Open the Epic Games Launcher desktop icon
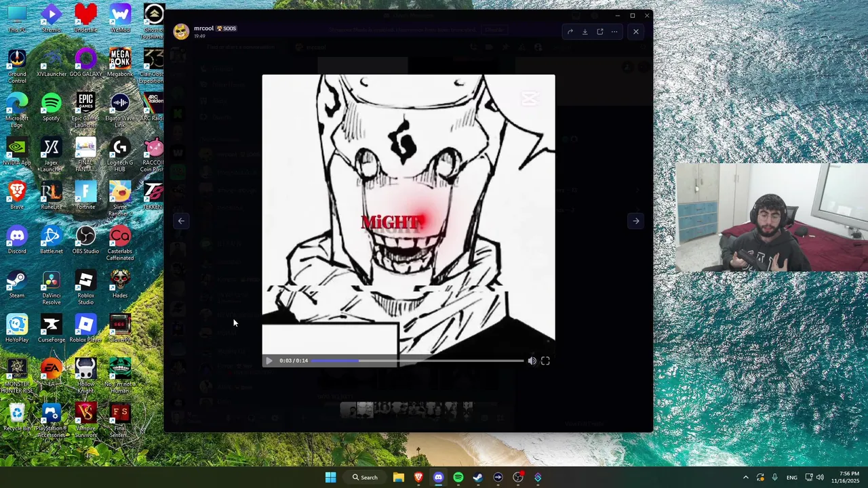The width and height of the screenshot is (868, 488). (85, 110)
